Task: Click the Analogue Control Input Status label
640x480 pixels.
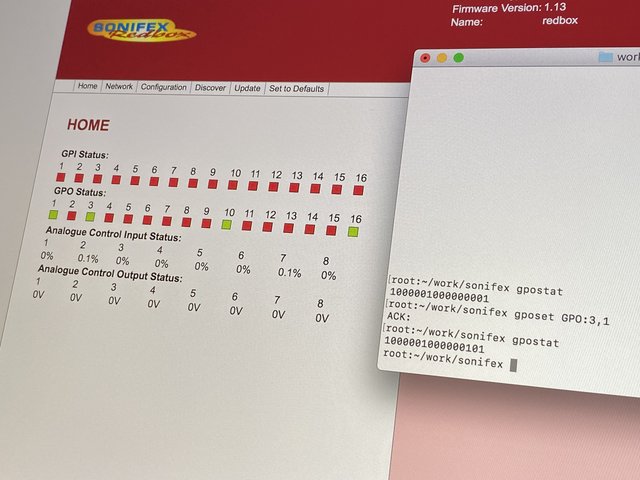Action: 114,234
